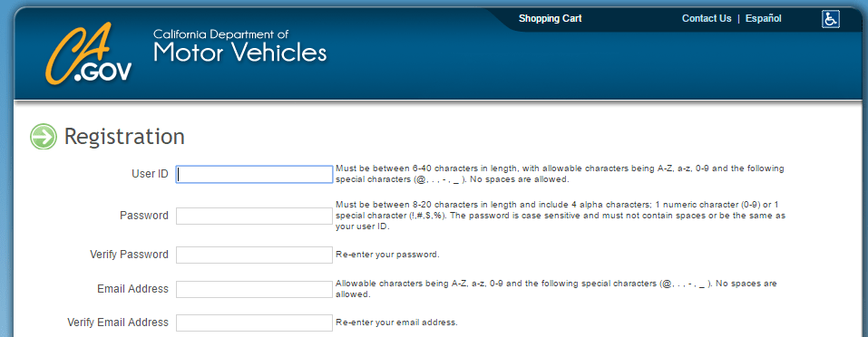Click the Registration page heading

point(124,137)
